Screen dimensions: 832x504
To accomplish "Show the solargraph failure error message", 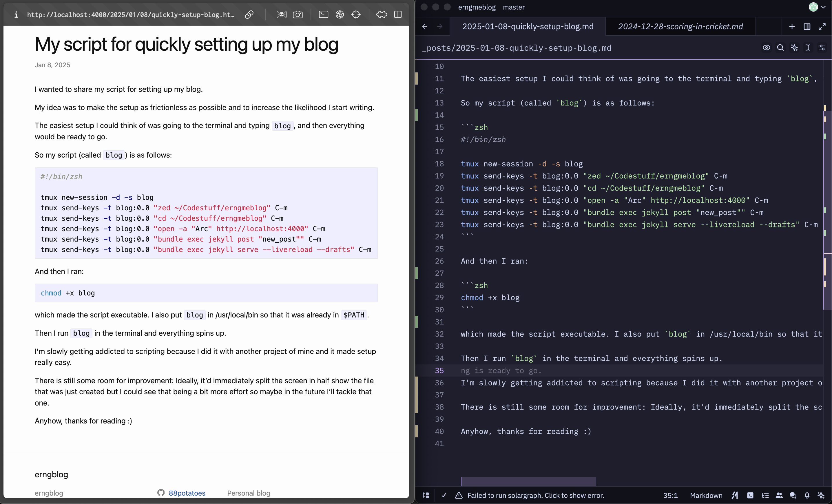I will coord(536,495).
